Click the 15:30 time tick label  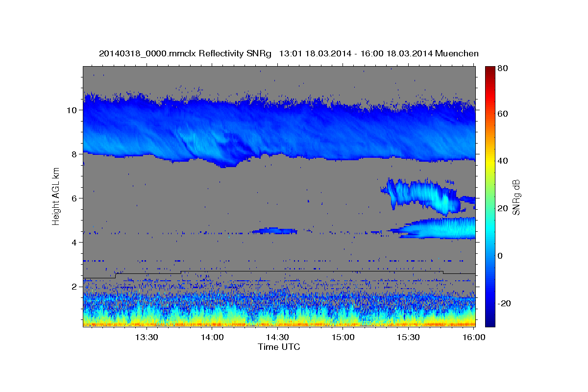click(408, 337)
